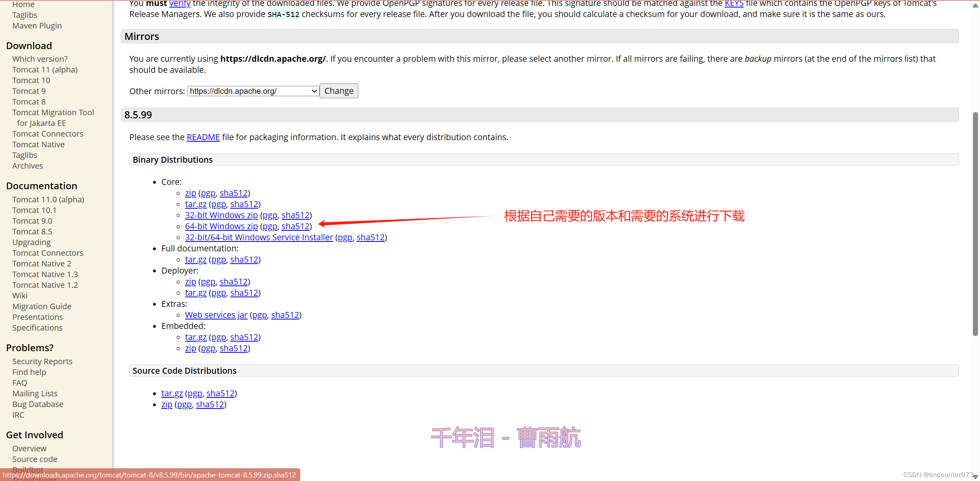Open Tomcat 9.0 documentation

pyautogui.click(x=32, y=221)
